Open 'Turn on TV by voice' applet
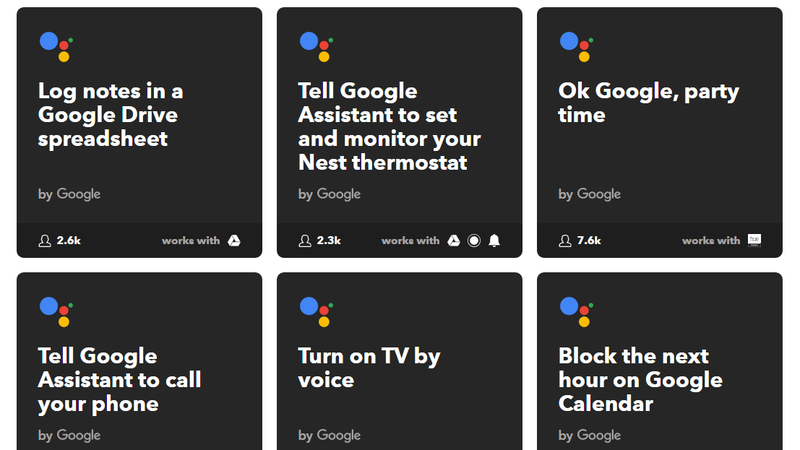Viewport: 800px width, 450px height. coord(369,368)
